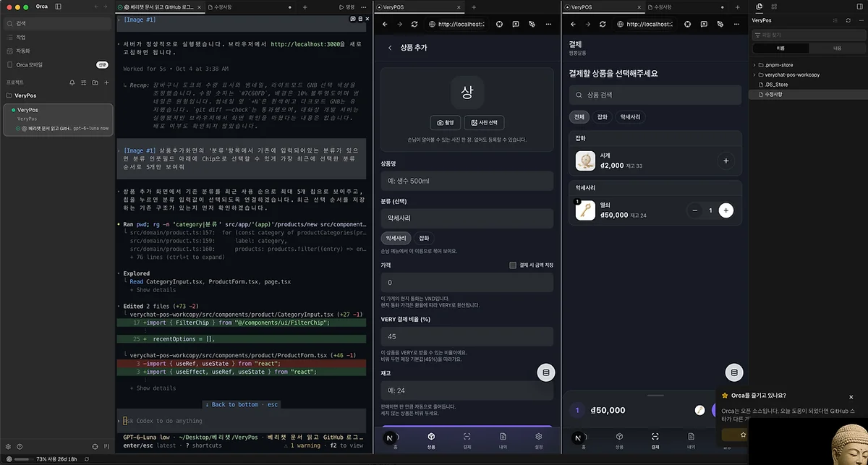Click the filter sliders icon next to 프로젝트
868x465 pixels.
click(x=84, y=82)
